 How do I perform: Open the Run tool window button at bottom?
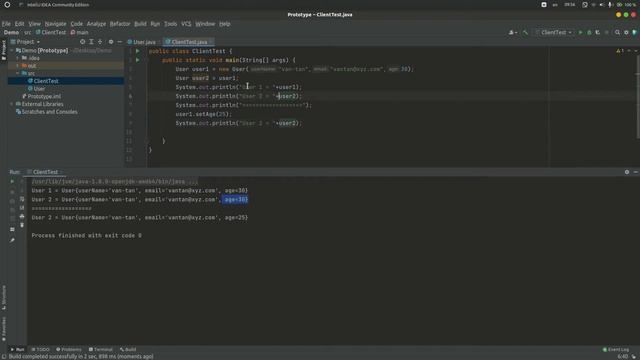[x=17, y=349]
